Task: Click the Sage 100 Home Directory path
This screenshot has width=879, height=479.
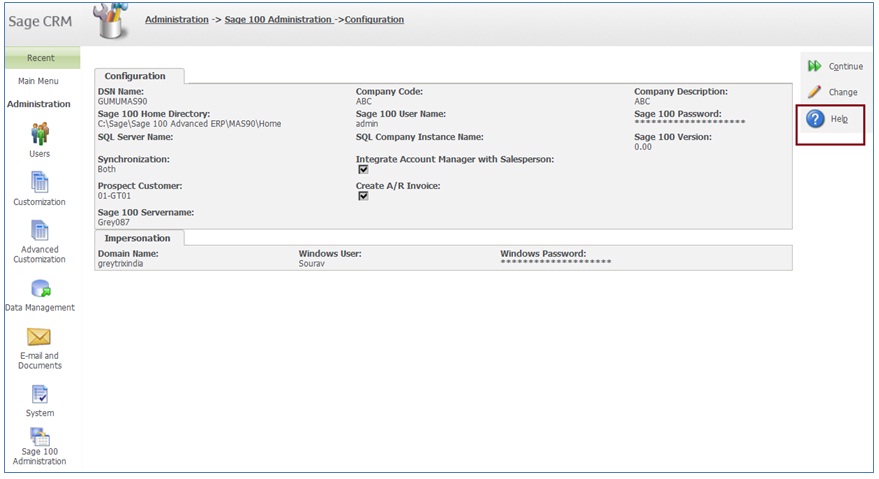Action: (x=189, y=124)
